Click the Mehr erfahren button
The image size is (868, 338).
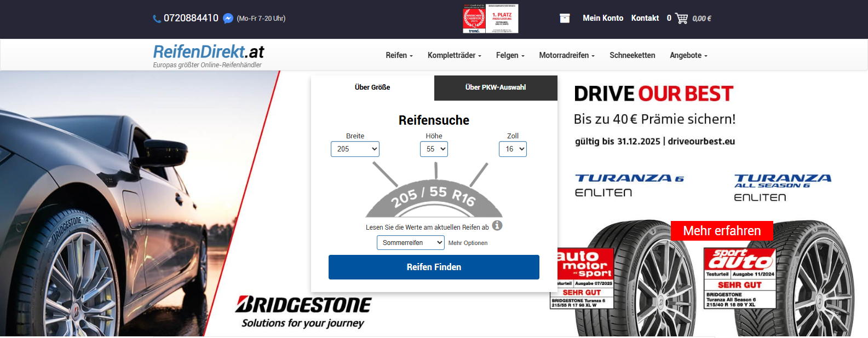click(x=722, y=231)
